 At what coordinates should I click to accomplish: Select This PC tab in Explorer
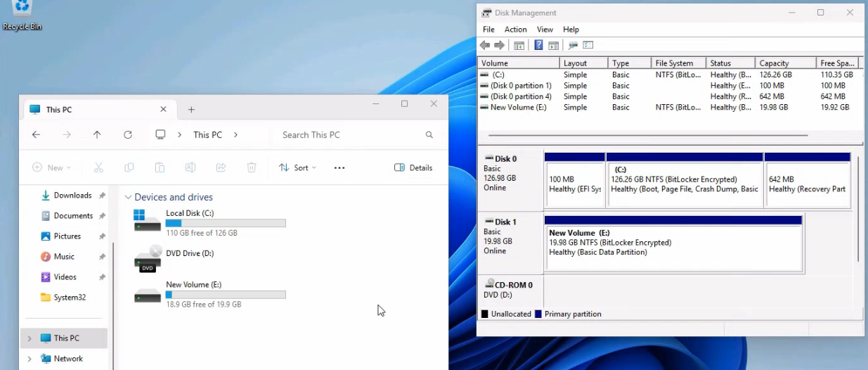pyautogui.click(x=98, y=110)
